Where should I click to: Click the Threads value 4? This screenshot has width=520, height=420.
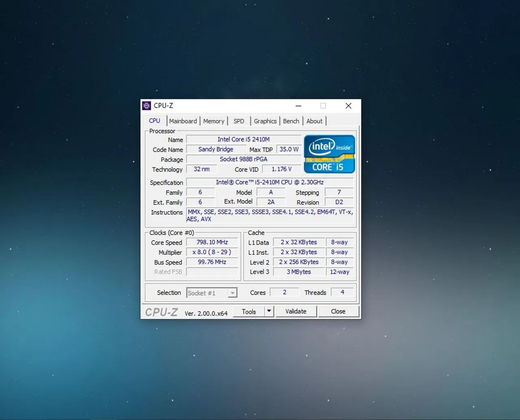(342, 292)
